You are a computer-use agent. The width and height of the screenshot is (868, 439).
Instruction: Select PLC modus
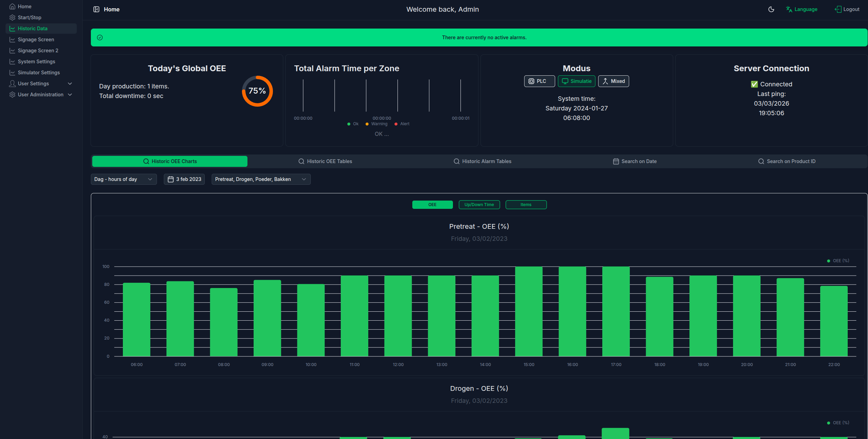[x=539, y=81]
